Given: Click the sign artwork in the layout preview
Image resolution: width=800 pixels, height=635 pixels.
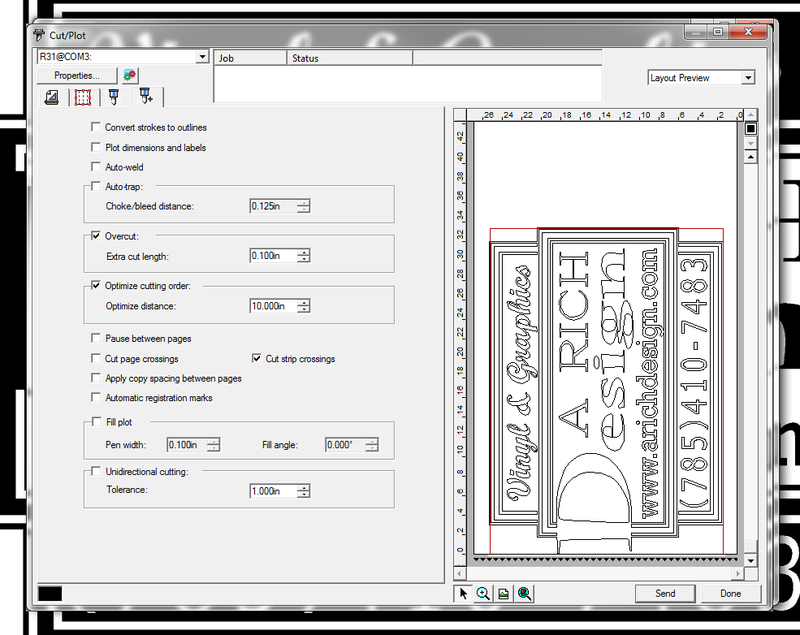Looking at the screenshot, I should click(606, 391).
